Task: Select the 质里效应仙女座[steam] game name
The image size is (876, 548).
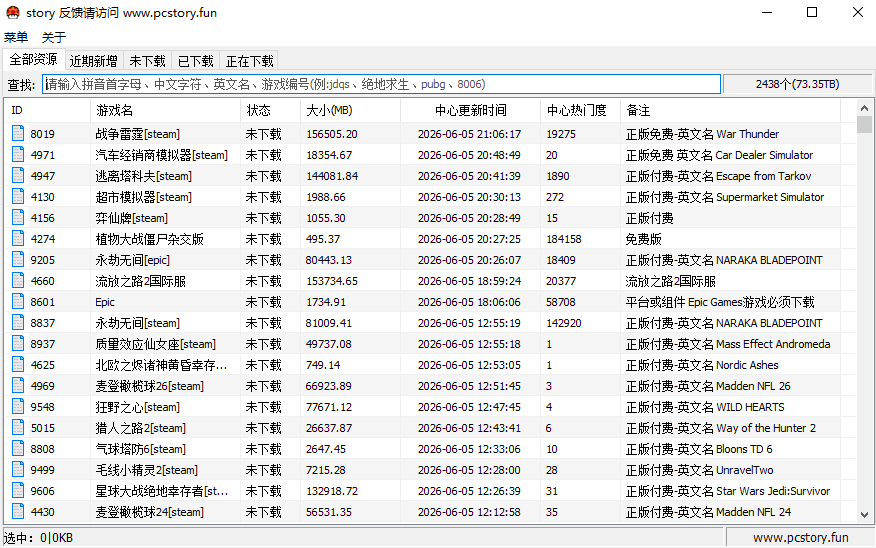Action: coord(155,344)
